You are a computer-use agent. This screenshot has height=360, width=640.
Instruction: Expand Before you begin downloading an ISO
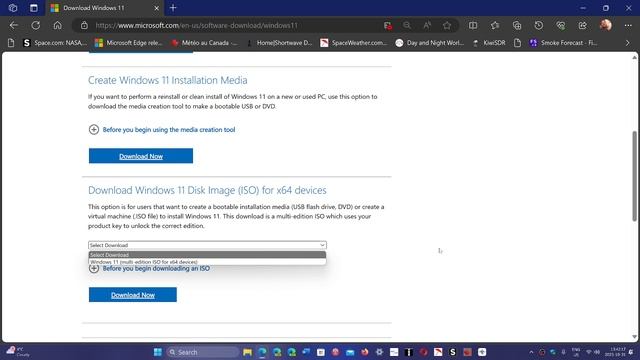[x=149, y=268]
